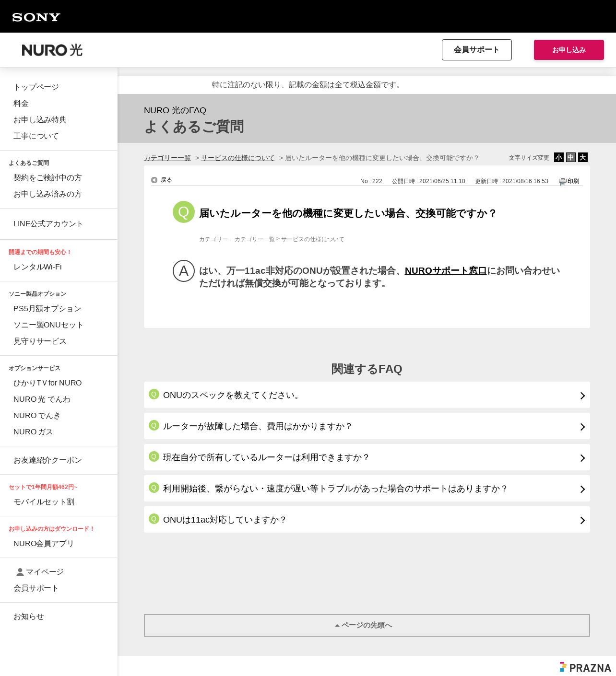Open 会員サポート in the sidebar

point(36,588)
